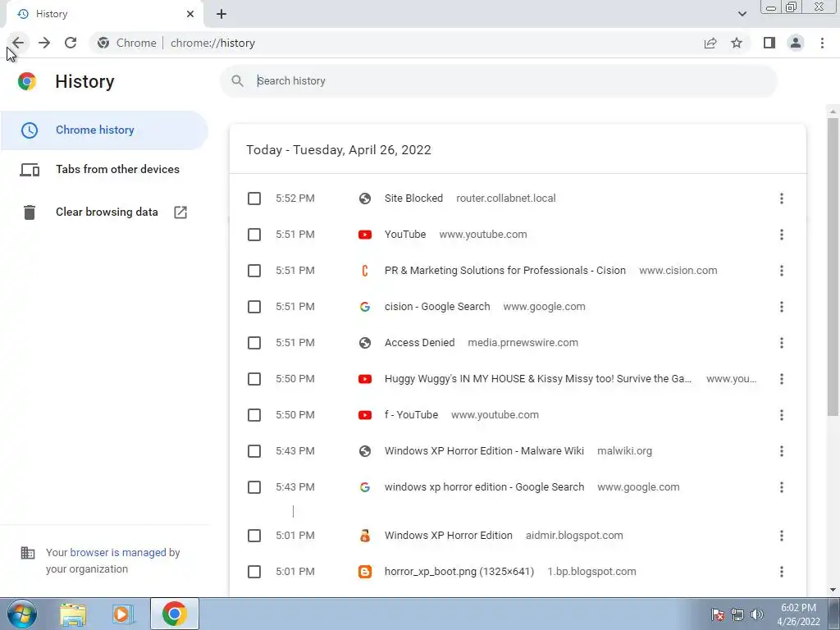Click the 'browser is managed' link
This screenshot has width=840, height=630.
click(x=118, y=552)
